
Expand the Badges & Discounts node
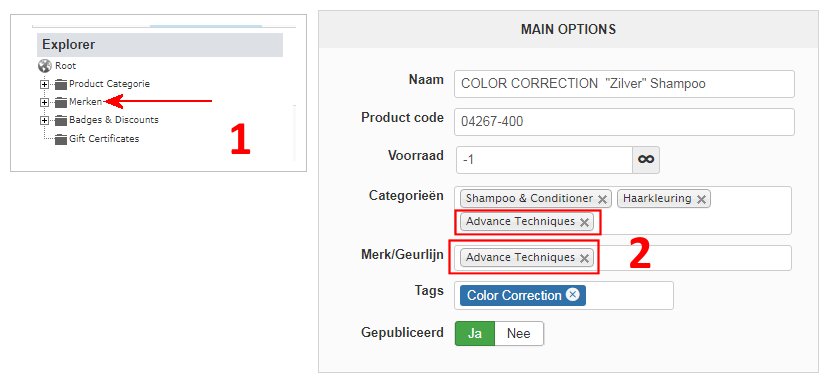44,121
